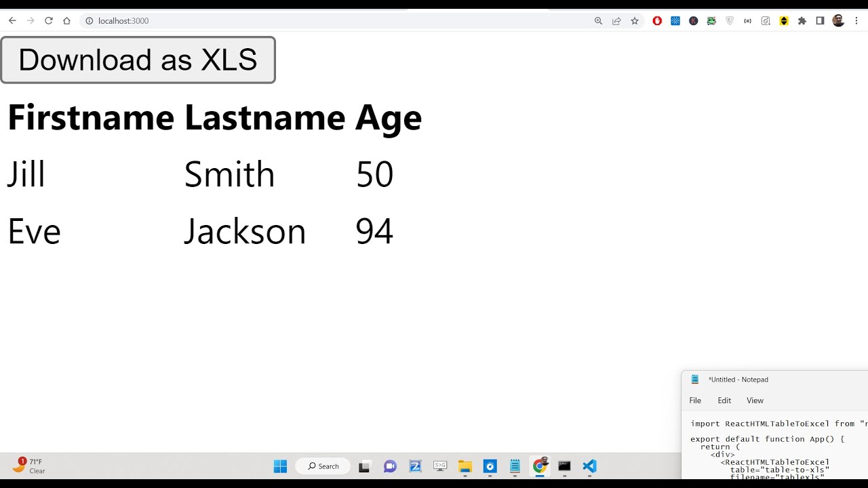Screen dimensions: 868x488
Task: Open the Notepad View menu
Action: pos(755,401)
